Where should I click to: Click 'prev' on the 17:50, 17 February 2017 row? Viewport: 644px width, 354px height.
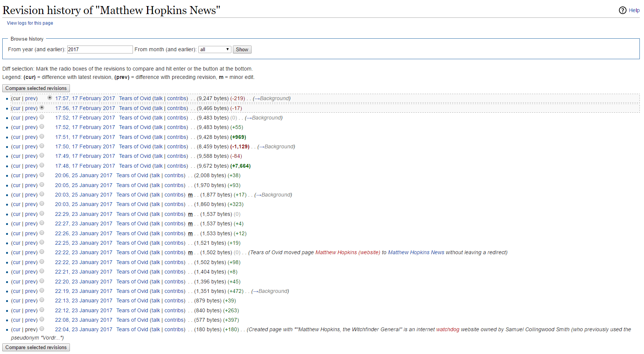(31, 146)
